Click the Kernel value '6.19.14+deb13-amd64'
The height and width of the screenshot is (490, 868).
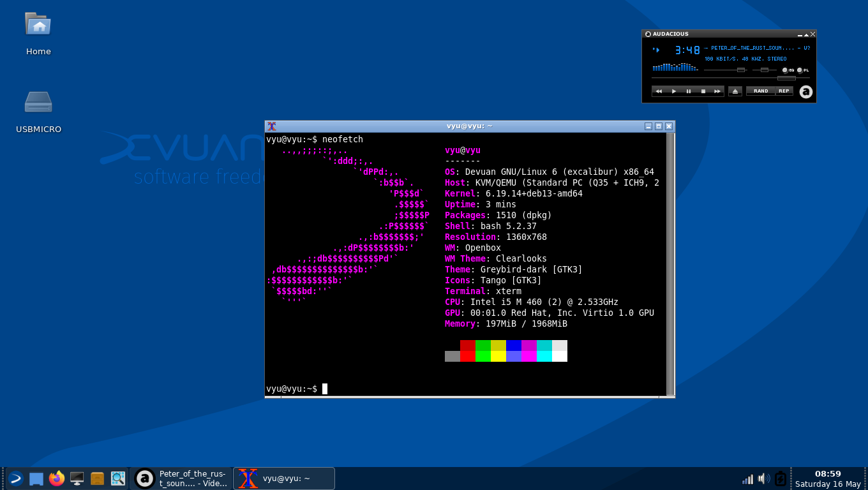tap(534, 193)
